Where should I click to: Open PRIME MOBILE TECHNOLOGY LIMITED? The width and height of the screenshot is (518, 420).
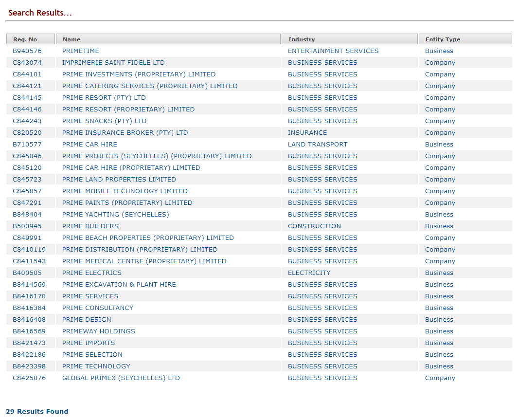point(125,191)
